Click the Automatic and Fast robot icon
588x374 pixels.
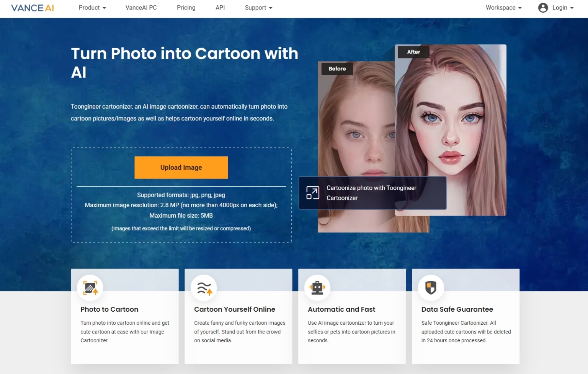coord(317,288)
